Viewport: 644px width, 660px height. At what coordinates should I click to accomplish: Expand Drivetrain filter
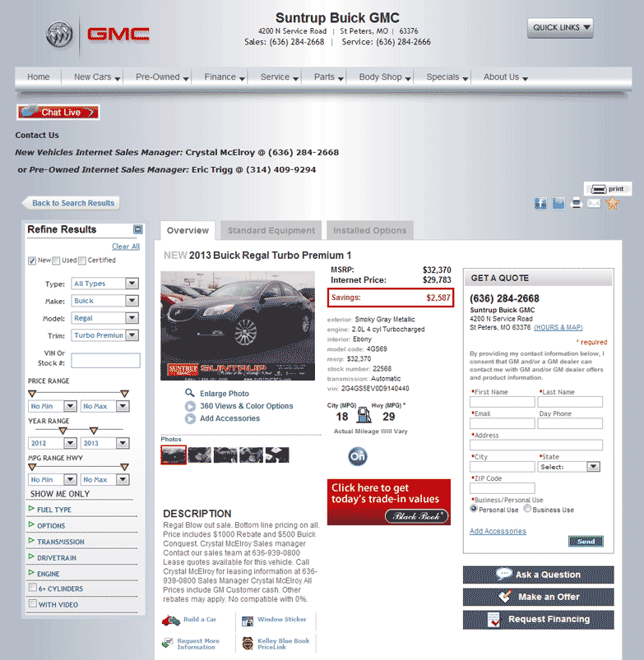(x=57, y=558)
